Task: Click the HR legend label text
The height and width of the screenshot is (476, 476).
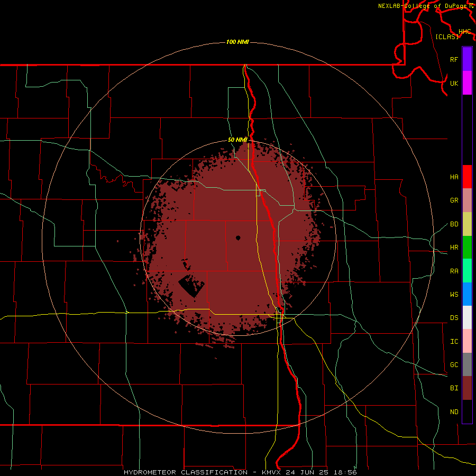Action: click(x=454, y=248)
